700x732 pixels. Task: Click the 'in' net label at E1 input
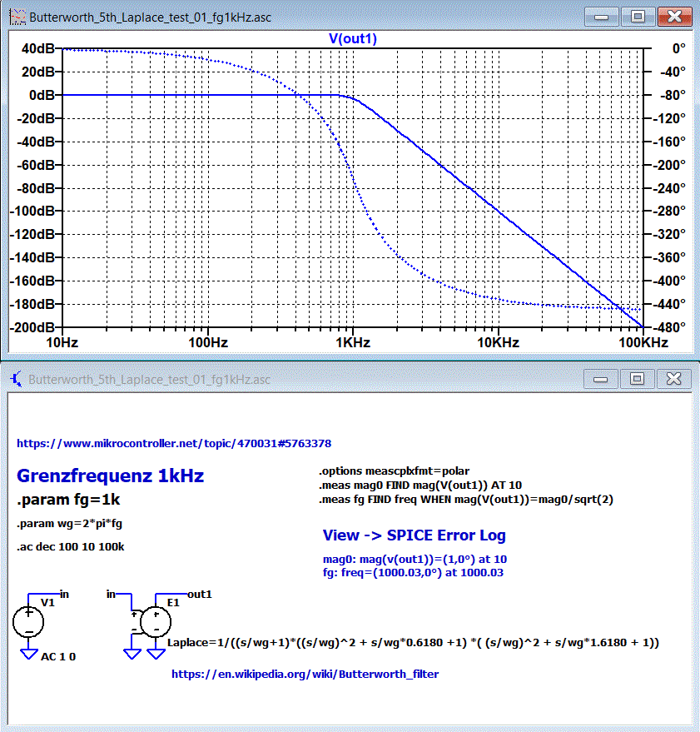coord(111,595)
